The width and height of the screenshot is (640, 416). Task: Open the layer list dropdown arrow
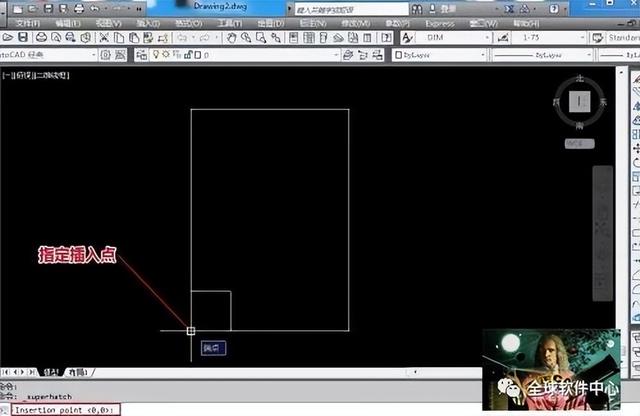click(x=336, y=55)
